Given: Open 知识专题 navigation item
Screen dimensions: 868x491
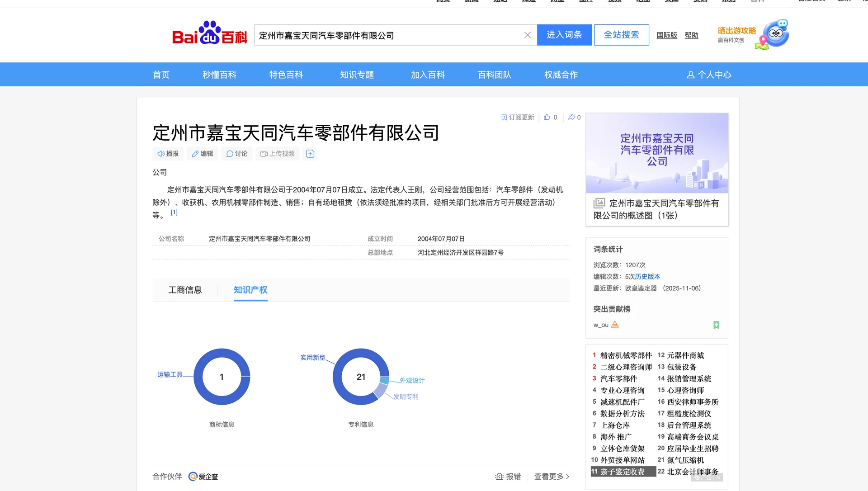Looking at the screenshot, I should click(357, 75).
